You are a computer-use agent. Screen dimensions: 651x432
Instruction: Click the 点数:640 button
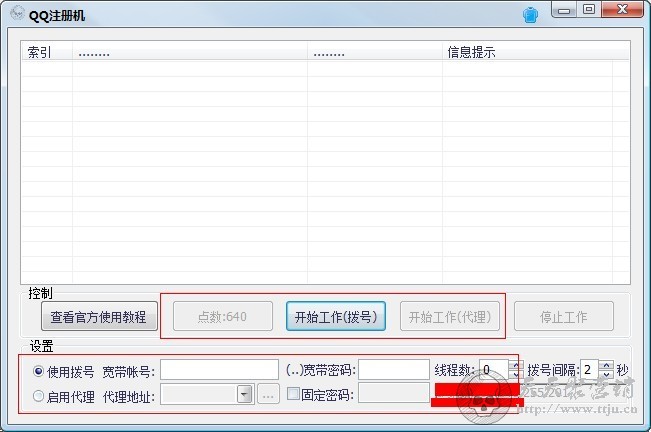coord(223,316)
